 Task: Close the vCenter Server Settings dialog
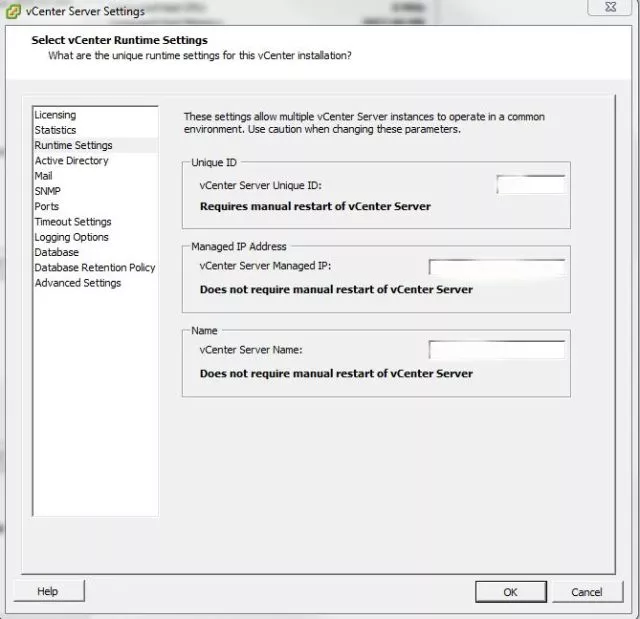tap(610, 7)
